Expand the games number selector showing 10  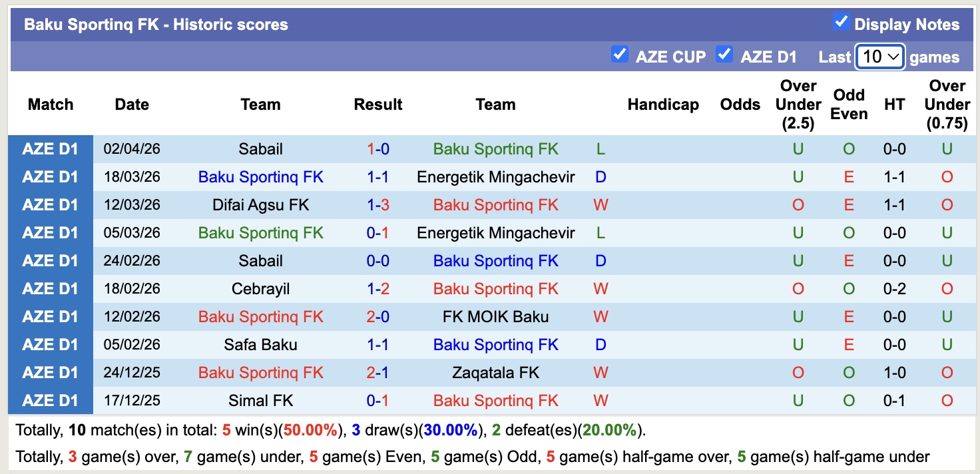click(879, 57)
